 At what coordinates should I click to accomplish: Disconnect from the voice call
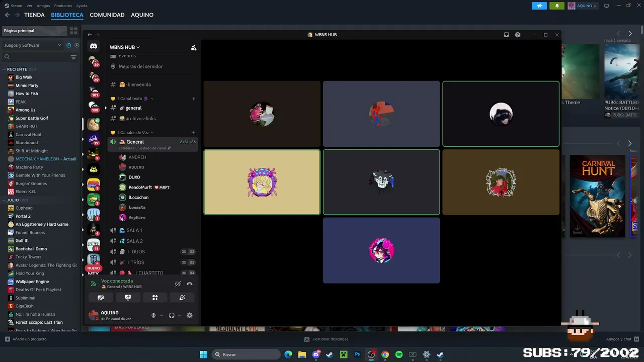coord(189,284)
